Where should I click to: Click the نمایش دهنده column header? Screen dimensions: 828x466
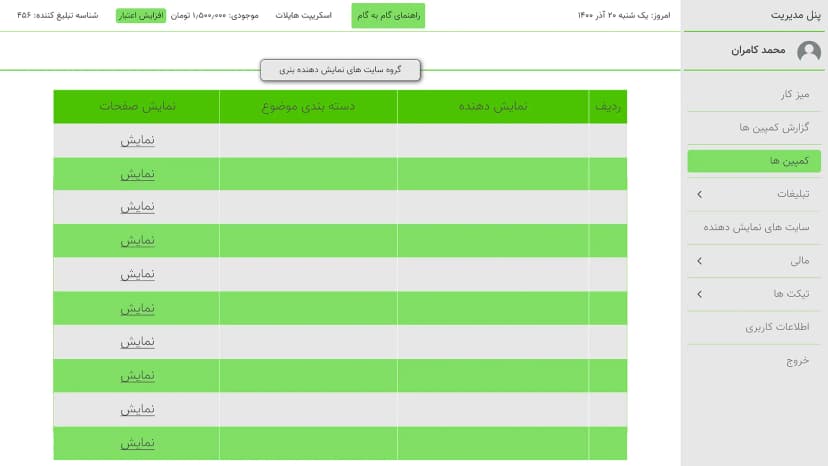tap(493, 107)
